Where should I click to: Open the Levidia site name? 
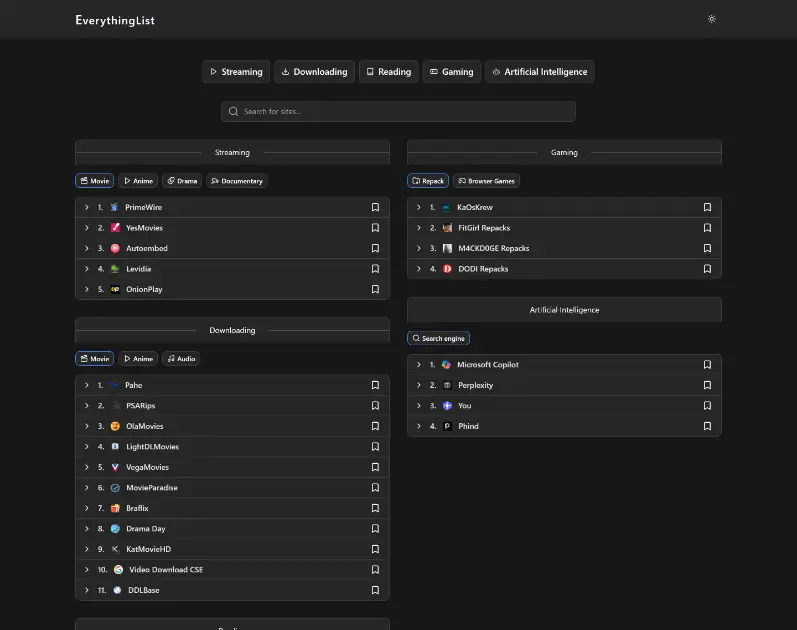[139, 268]
